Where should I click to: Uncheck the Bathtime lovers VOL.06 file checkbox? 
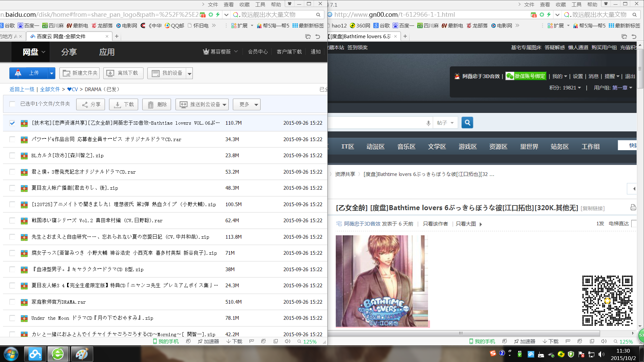[x=12, y=123]
